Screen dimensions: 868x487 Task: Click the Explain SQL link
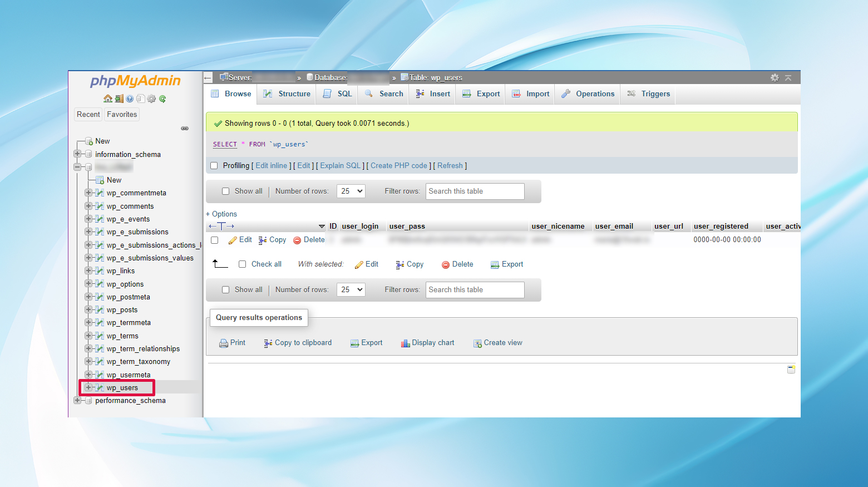pos(339,165)
